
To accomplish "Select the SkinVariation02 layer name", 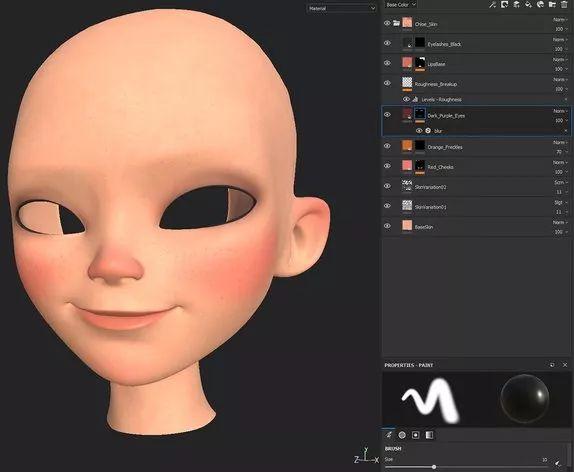I will pos(430,187).
